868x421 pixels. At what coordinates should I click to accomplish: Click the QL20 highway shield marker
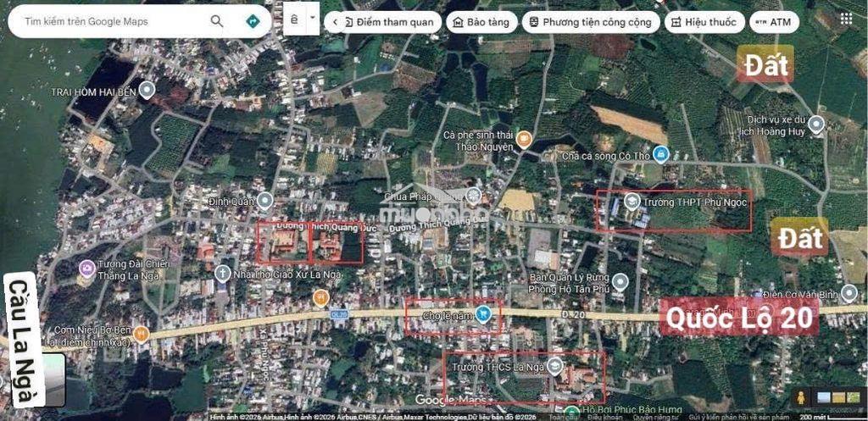click(x=339, y=313)
